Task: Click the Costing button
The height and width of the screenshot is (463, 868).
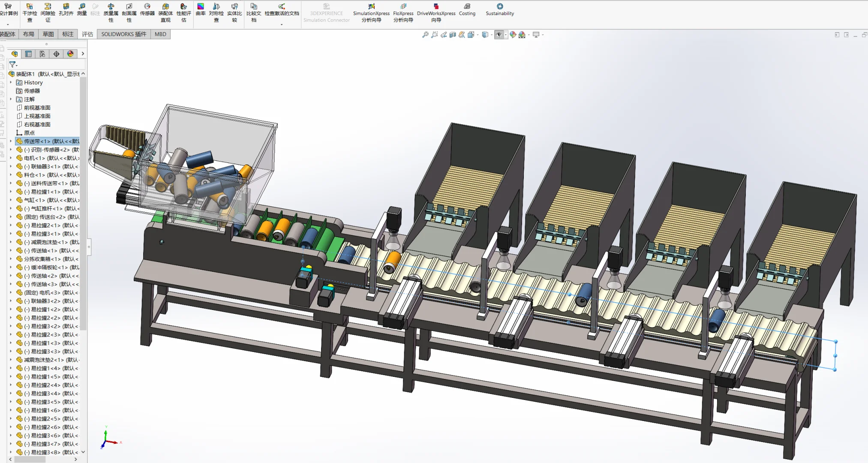Action: click(467, 10)
